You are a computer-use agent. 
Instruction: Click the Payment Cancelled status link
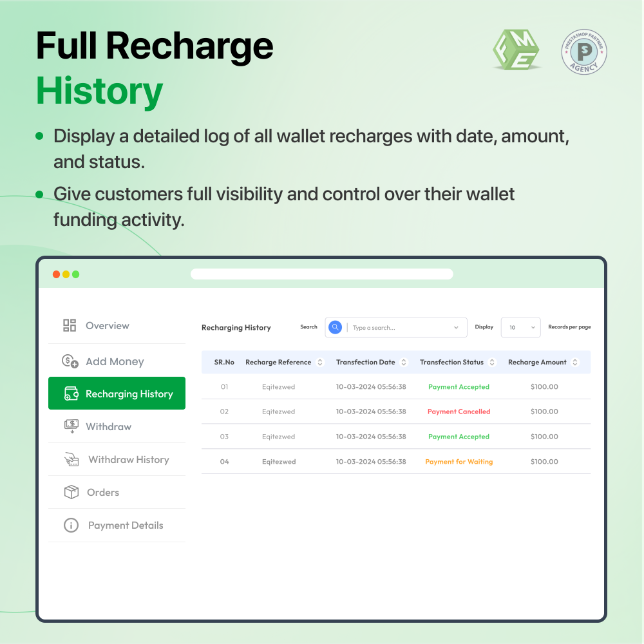[459, 412]
